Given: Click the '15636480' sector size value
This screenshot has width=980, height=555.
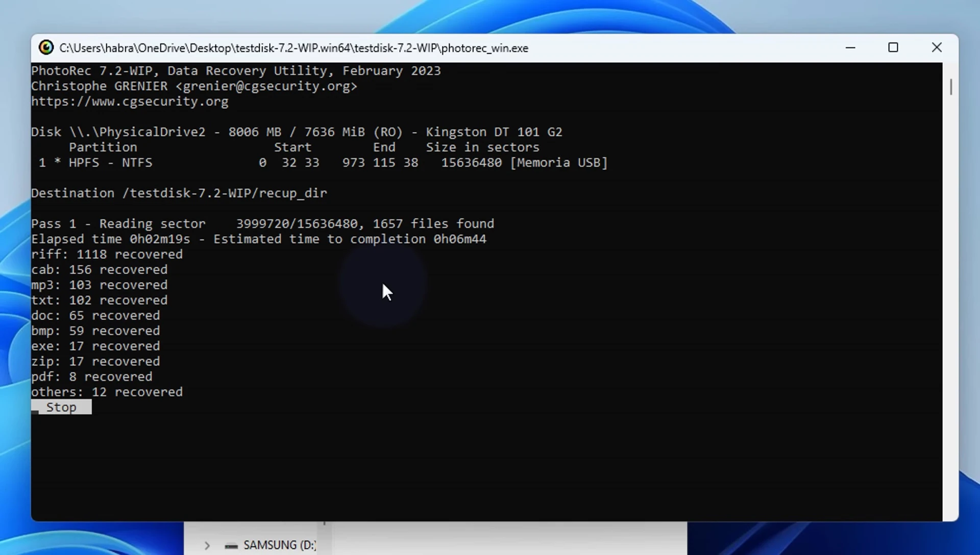Looking at the screenshot, I should [472, 163].
